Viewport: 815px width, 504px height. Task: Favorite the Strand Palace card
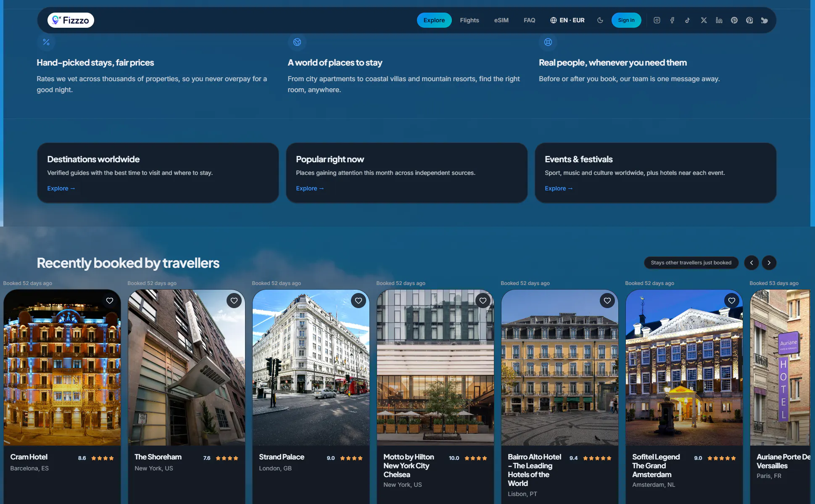[x=358, y=301]
